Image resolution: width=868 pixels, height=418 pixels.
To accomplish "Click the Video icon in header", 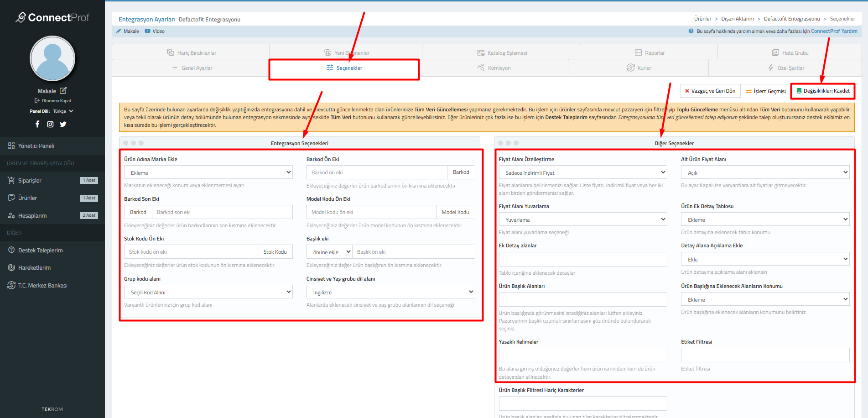I will [147, 31].
